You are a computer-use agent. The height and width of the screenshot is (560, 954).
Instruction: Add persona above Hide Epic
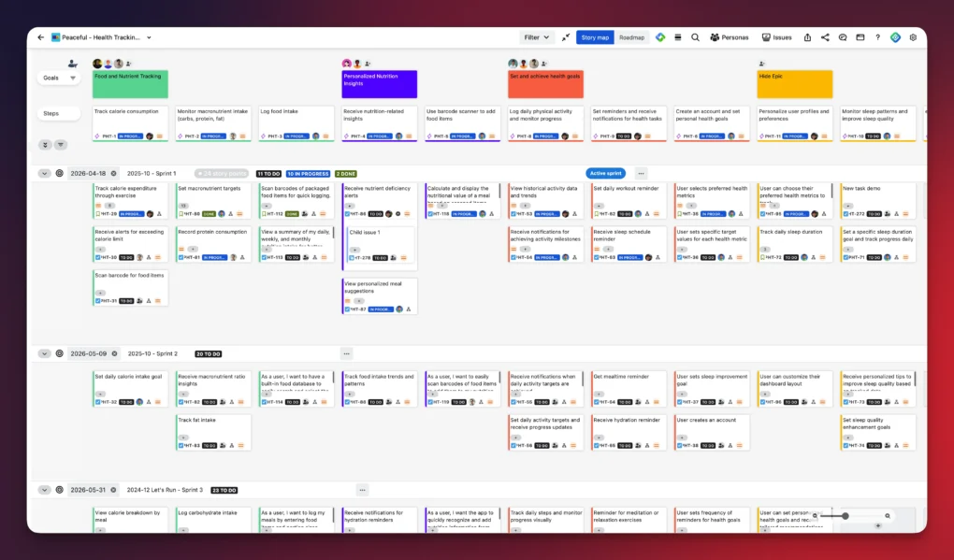tap(761, 64)
